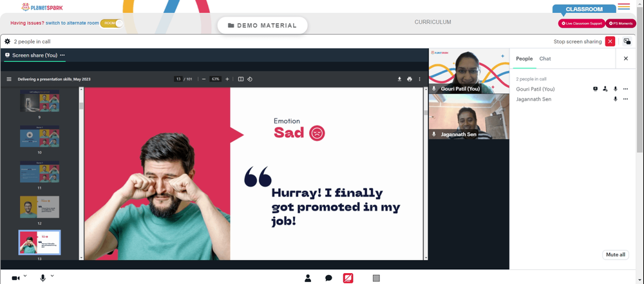Open the Demo Material tab
644x284 pixels.
click(x=263, y=26)
